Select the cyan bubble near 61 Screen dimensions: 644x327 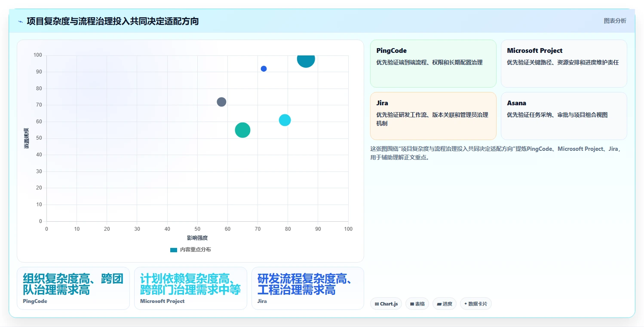[285, 120]
